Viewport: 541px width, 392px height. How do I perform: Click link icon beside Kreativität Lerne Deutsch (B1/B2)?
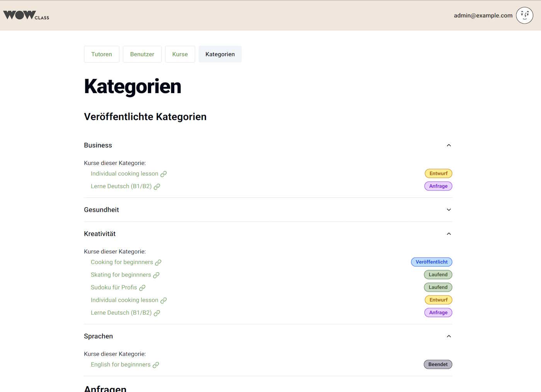point(157,313)
